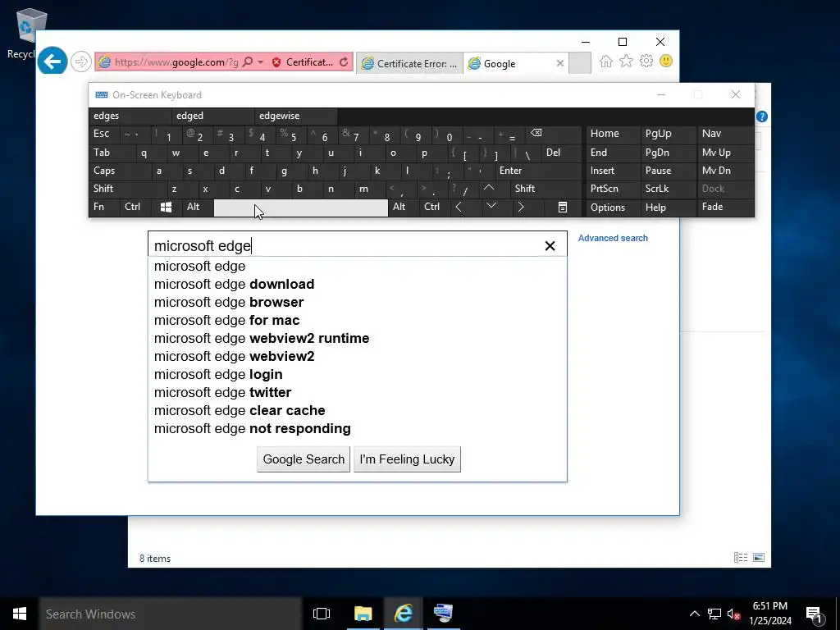Open the Tools gear icon

646,61
